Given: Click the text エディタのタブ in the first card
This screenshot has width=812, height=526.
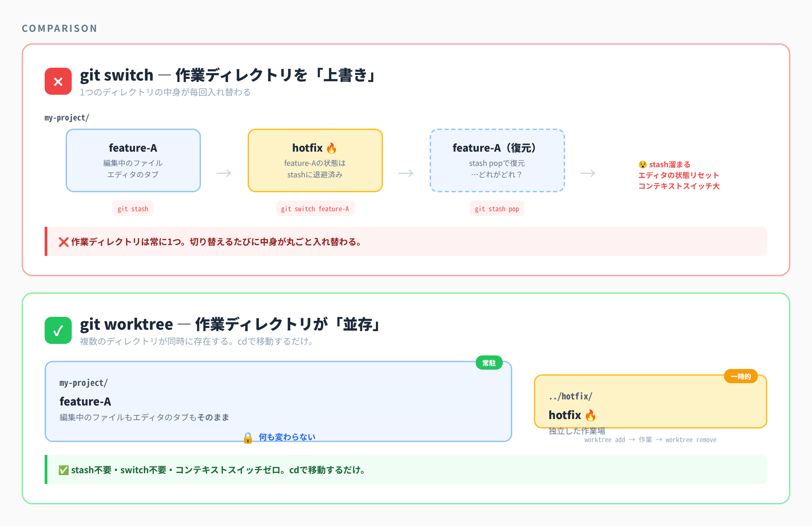Looking at the screenshot, I should pos(133,174).
